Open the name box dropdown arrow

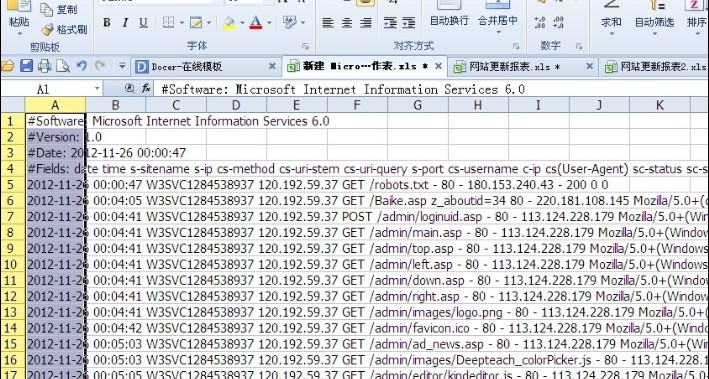tap(98, 89)
